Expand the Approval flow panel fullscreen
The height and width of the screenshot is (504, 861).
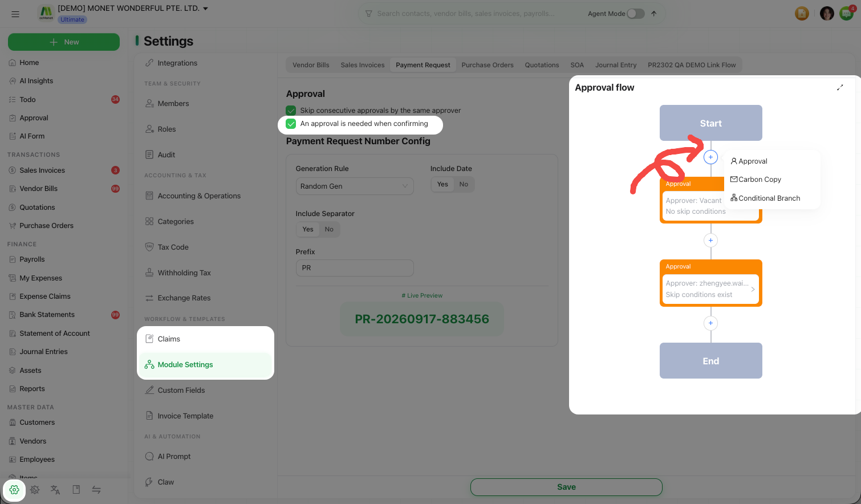840,87
